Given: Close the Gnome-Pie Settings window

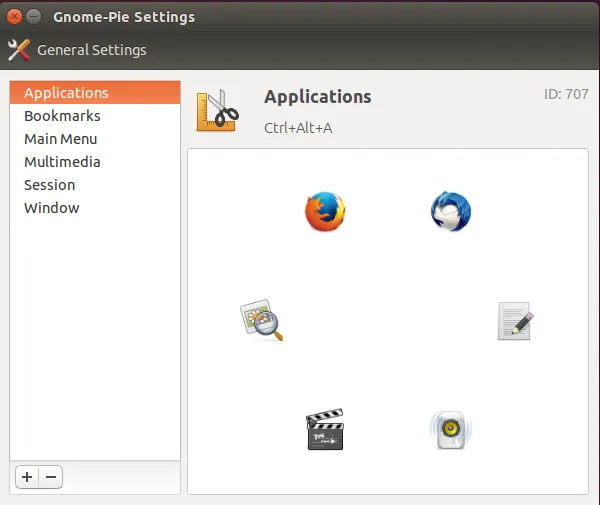Looking at the screenshot, I should [14, 17].
